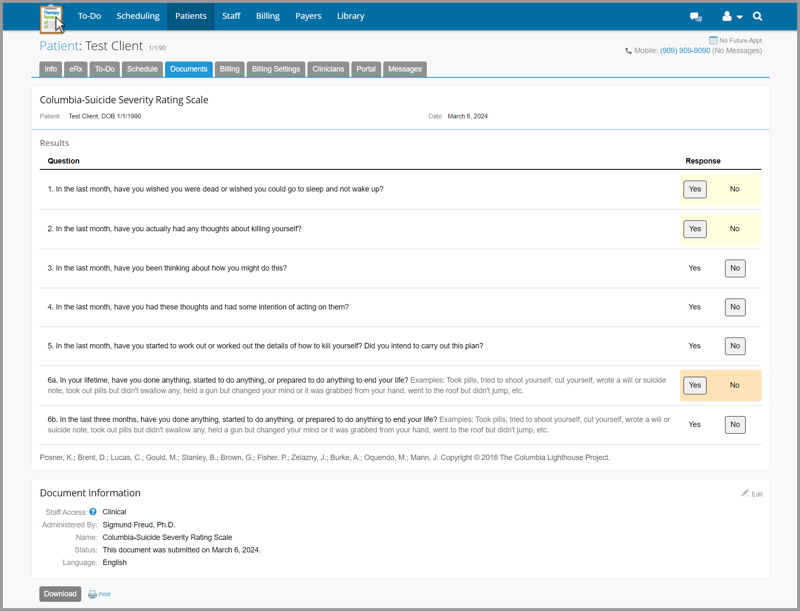
Task: Select Yes for question 6b
Action: (x=694, y=424)
